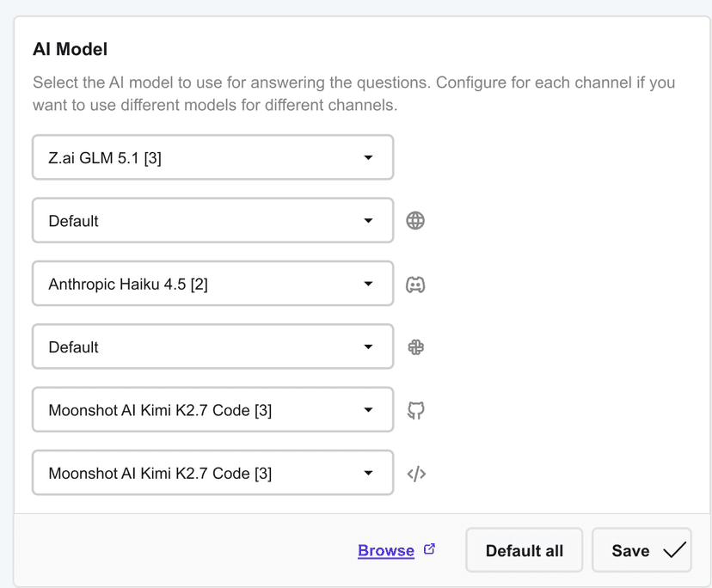
Task: Open the Browse link
Action: [386, 550]
